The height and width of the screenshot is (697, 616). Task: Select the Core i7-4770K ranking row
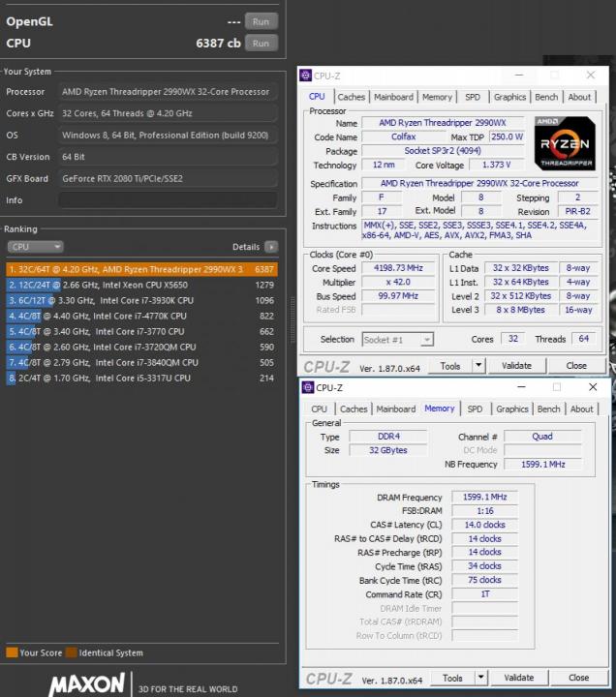point(141,316)
